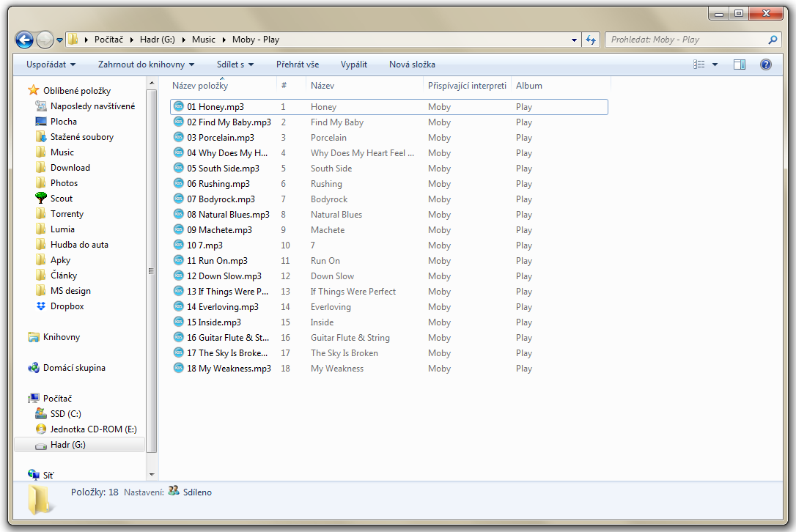This screenshot has width=796, height=532.
Task: Click the Back navigation arrow
Action: 24,40
